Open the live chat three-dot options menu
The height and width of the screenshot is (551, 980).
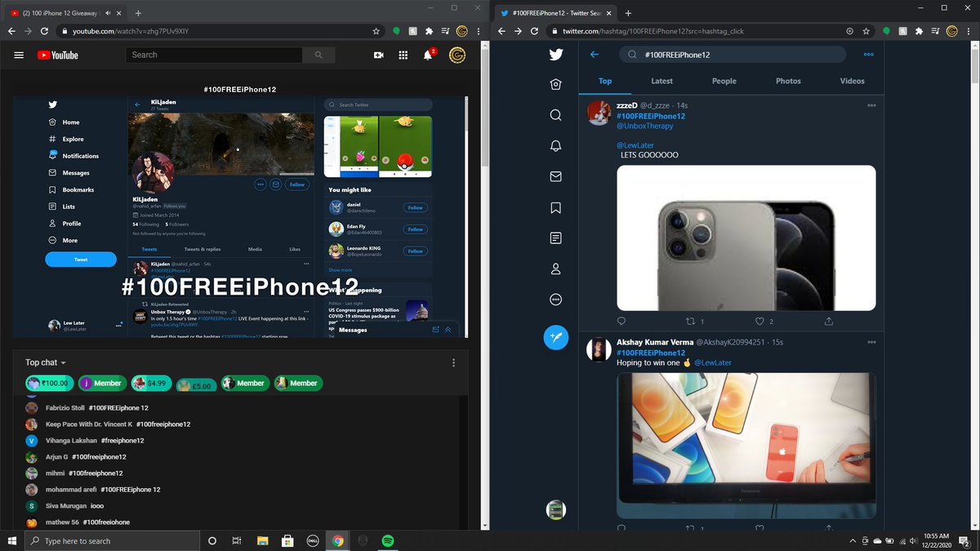click(454, 362)
